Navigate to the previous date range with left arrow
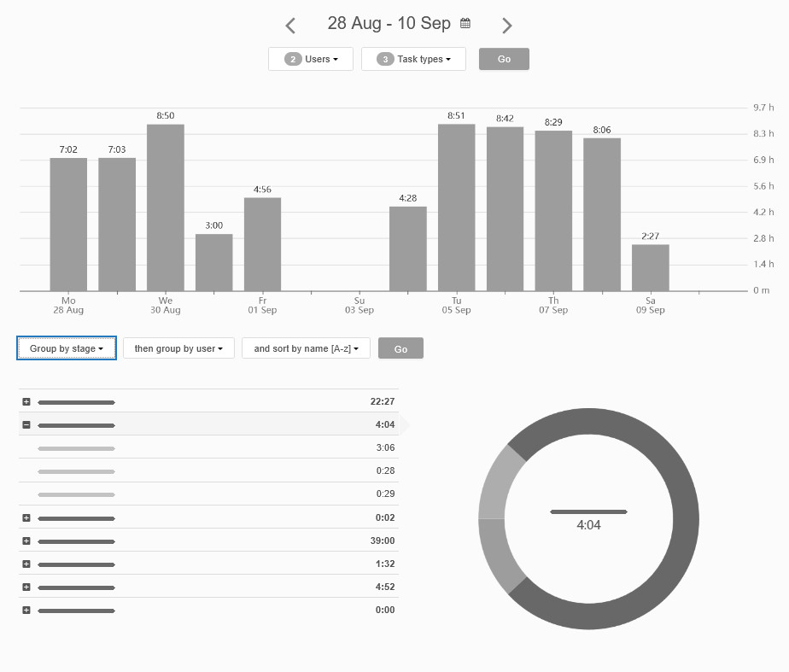This screenshot has width=789, height=672. (289, 25)
